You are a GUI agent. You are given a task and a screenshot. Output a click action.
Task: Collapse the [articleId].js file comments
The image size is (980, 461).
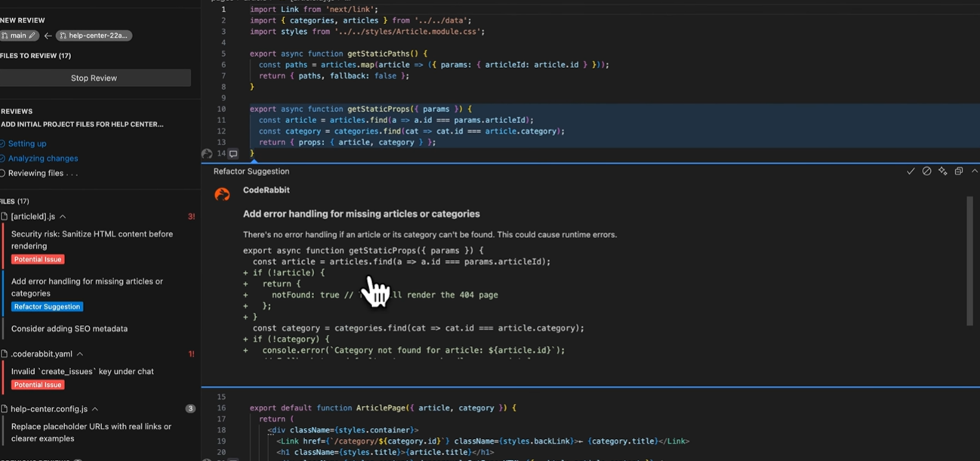coord(63,217)
